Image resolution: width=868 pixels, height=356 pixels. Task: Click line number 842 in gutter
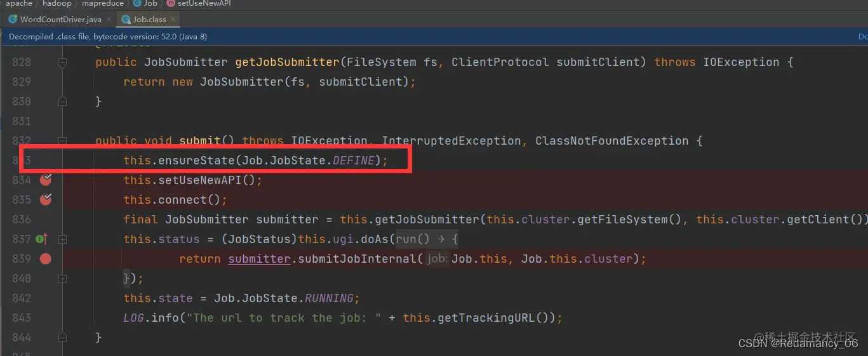tap(21, 298)
